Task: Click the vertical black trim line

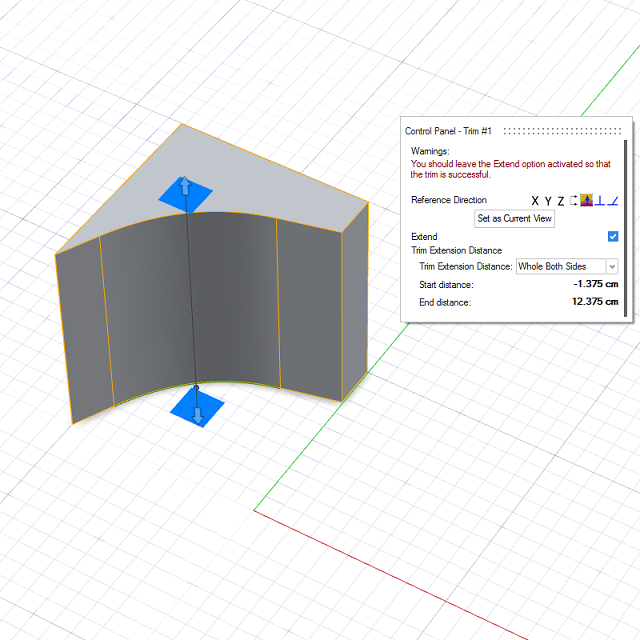Action: [191, 300]
